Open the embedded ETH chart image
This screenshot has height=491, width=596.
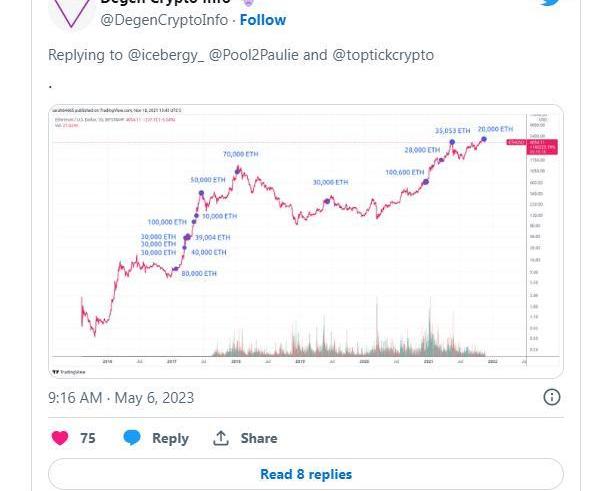306,241
